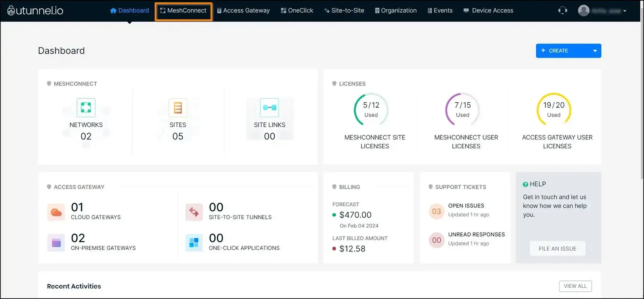The image size is (644, 299).
Task: Open the Organization tab
Action: tap(396, 10)
